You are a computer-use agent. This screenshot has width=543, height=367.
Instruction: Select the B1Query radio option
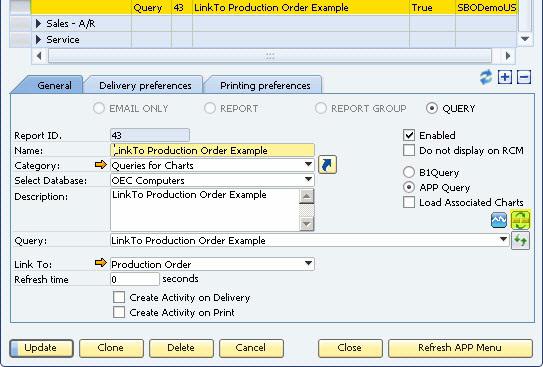pyautogui.click(x=409, y=172)
